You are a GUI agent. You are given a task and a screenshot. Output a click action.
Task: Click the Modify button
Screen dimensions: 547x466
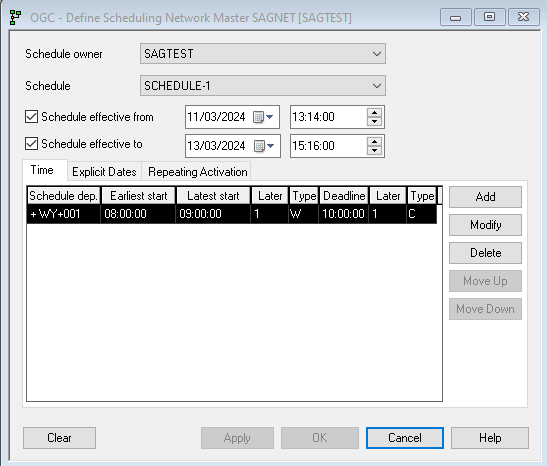485,225
